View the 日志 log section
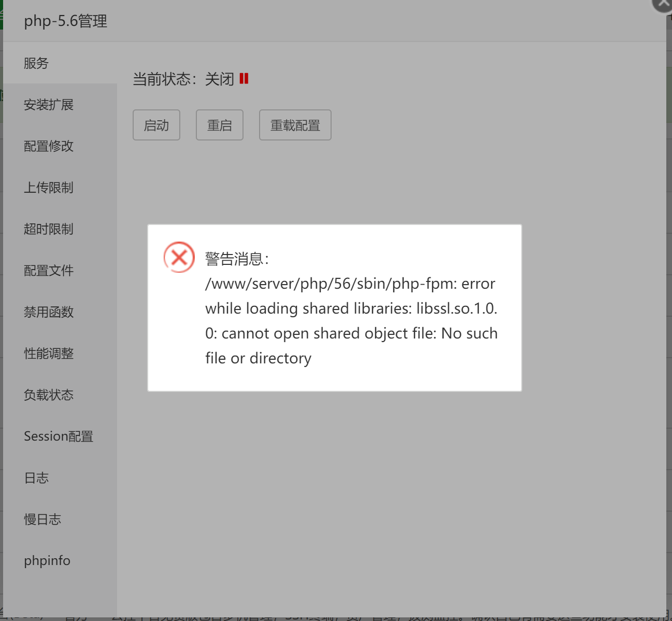 point(36,477)
